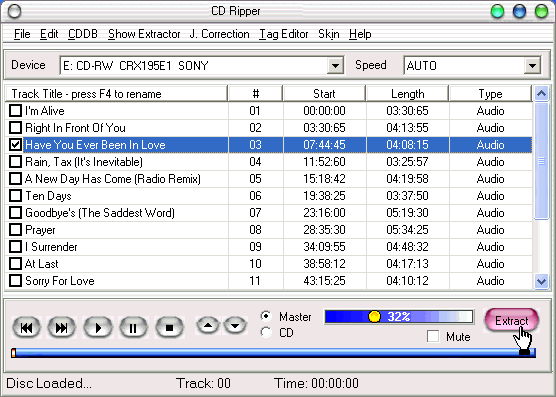Click the Track Title column header
This screenshot has width=556, height=397.
tap(116, 94)
